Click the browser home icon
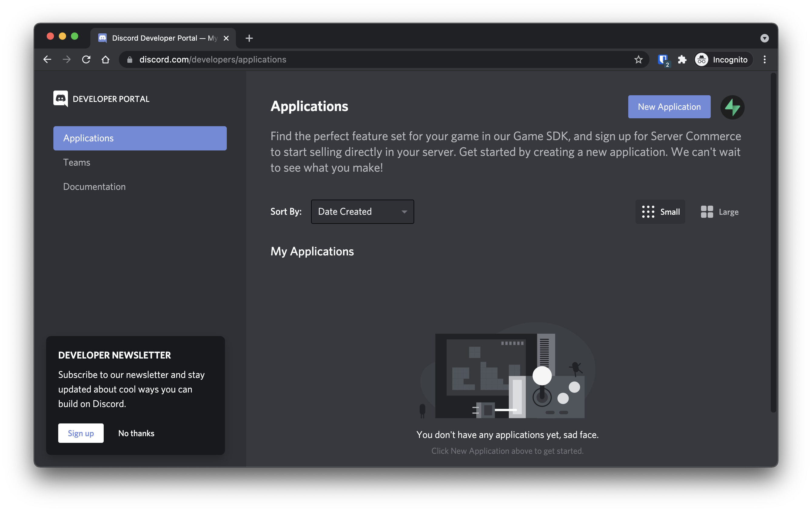The height and width of the screenshot is (512, 812). click(x=106, y=59)
